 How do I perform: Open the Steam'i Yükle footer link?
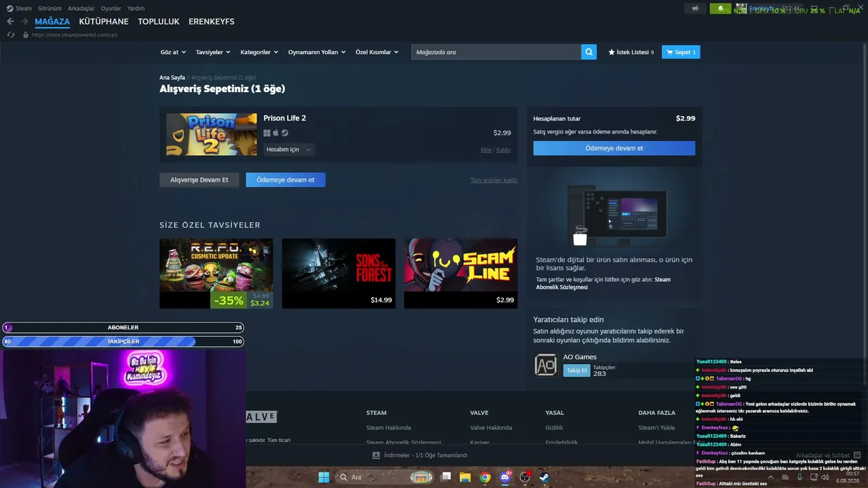[x=656, y=428]
